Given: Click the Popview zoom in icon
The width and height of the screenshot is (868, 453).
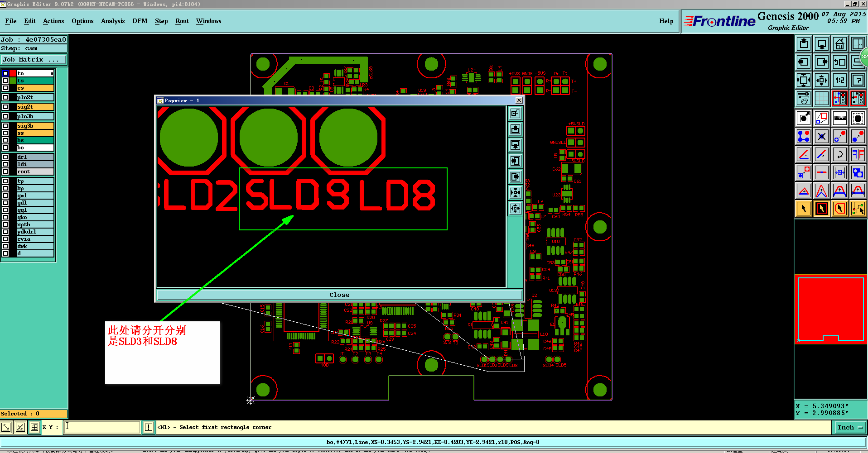Looking at the screenshot, I should click(515, 193).
